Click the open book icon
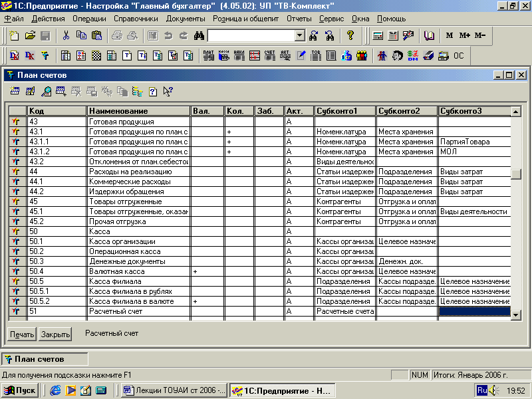This screenshot has width=532, height=399. pyautogui.click(x=429, y=36)
